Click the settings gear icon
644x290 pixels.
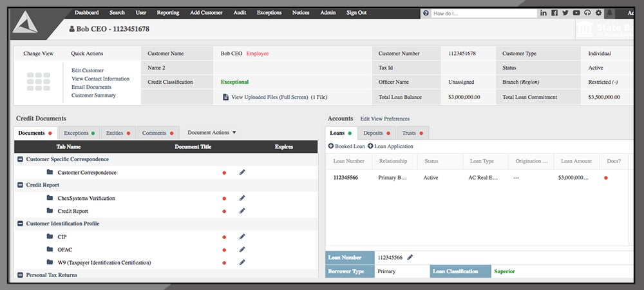tap(598, 13)
